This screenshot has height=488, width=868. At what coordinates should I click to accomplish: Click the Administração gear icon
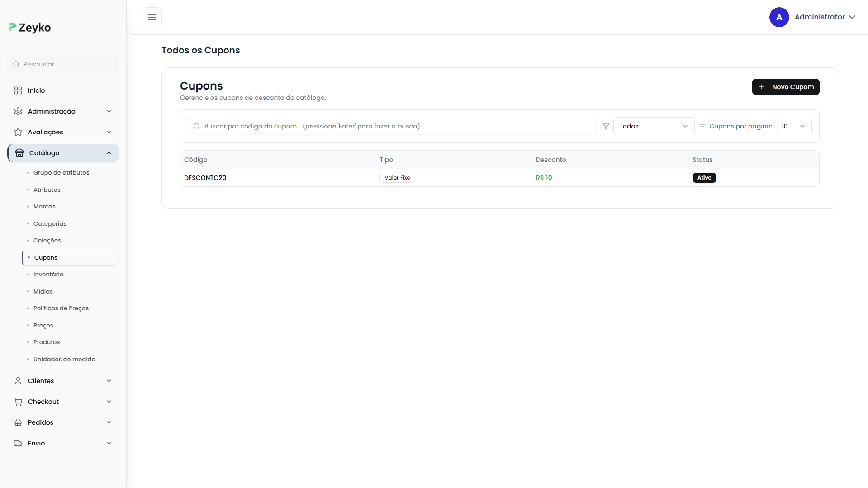coord(18,111)
